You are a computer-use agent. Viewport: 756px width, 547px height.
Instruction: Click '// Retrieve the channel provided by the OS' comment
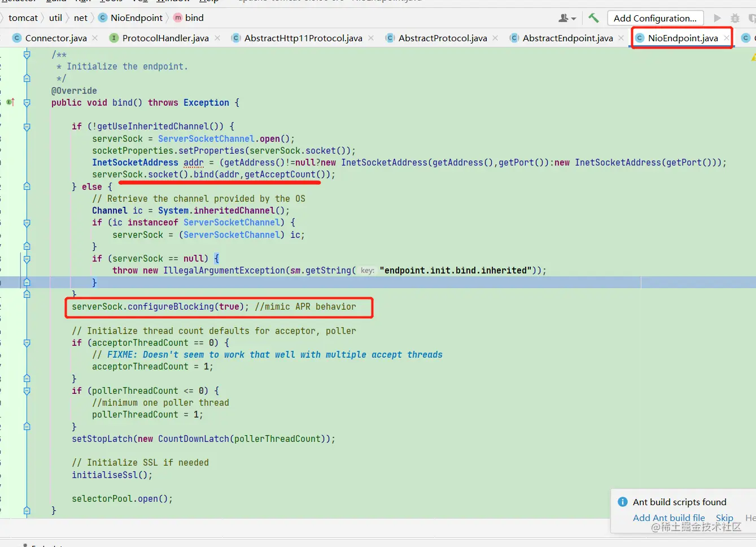coord(199,199)
